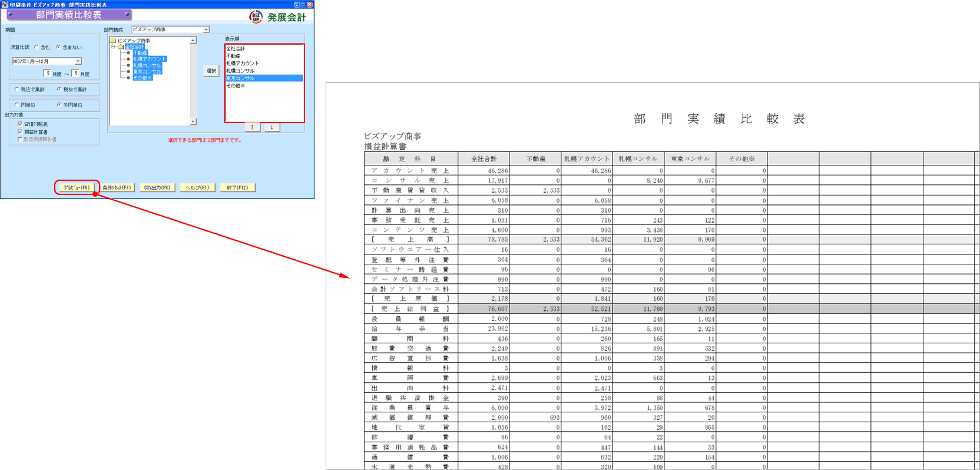This screenshot has width=980, height=470.
Task: Select highlighted 東京コンサル in 表示順 list
Action: point(264,78)
